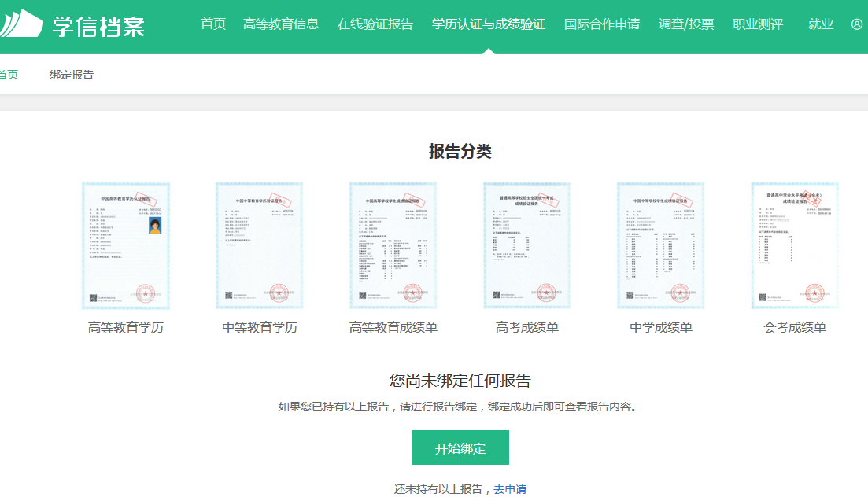Viewport: 868px width, 497px height.
Task: Select the 绑定报告 sub-tab
Action: tap(72, 75)
